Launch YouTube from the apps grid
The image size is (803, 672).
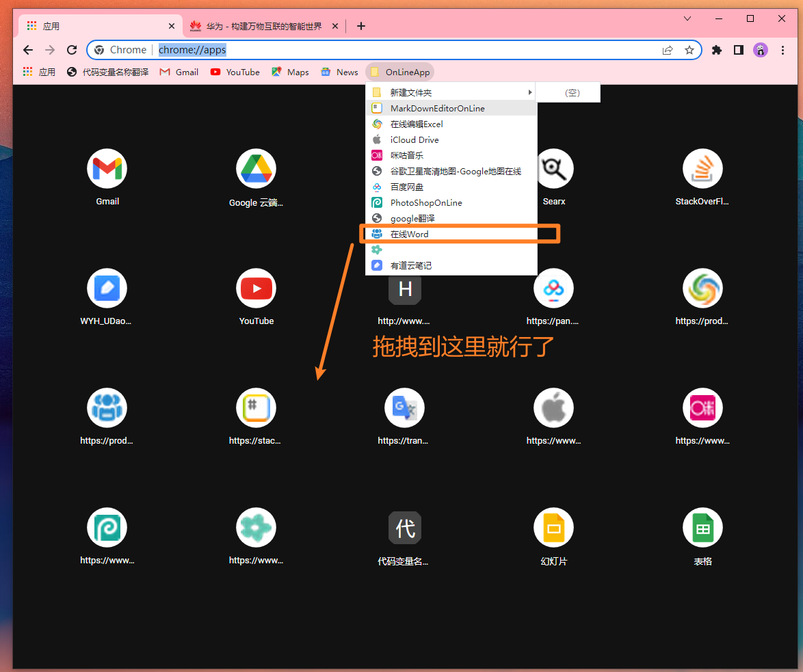[256, 288]
